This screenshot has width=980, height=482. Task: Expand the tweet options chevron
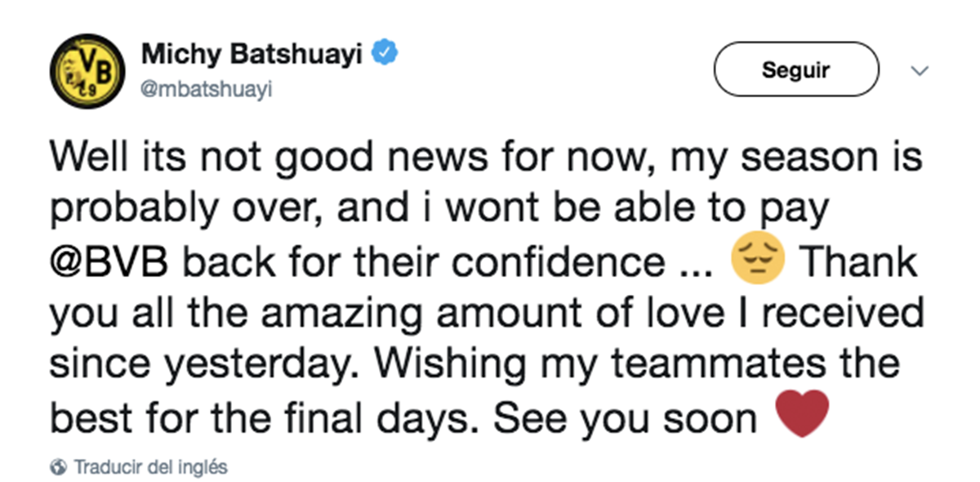click(x=920, y=72)
